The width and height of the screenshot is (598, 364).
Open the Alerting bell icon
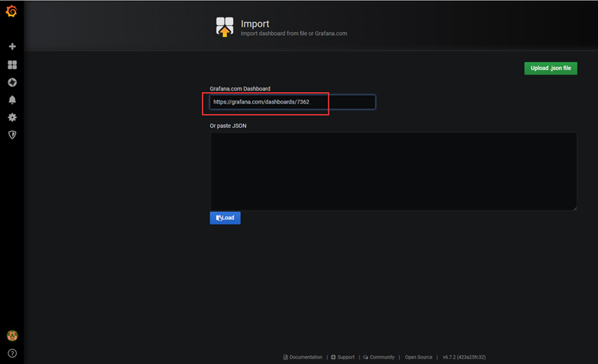click(12, 100)
